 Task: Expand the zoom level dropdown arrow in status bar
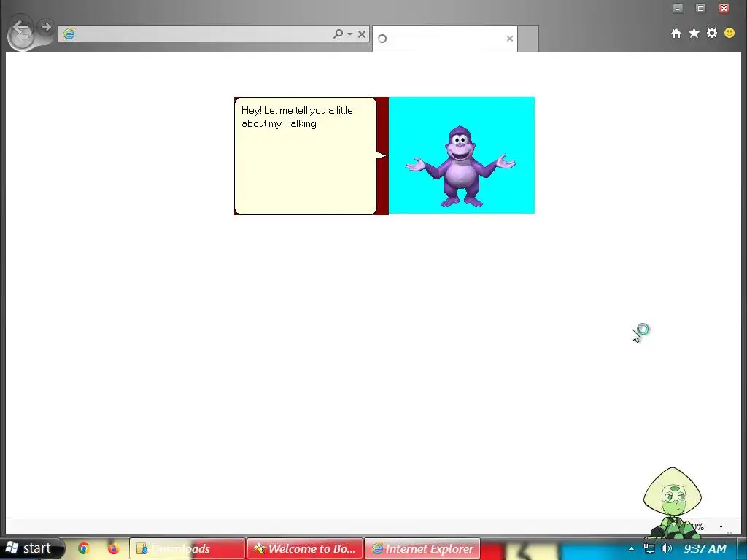(721, 526)
